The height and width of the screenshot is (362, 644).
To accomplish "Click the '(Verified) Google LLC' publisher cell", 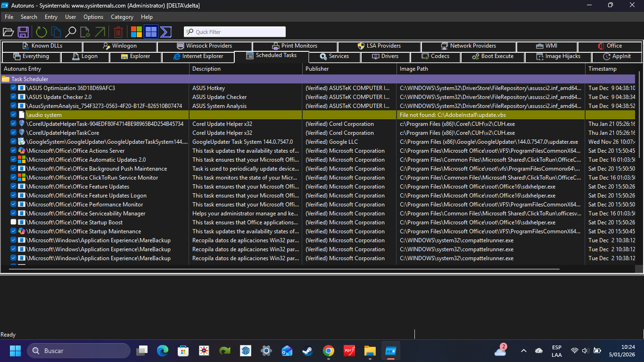I will click(349, 142).
